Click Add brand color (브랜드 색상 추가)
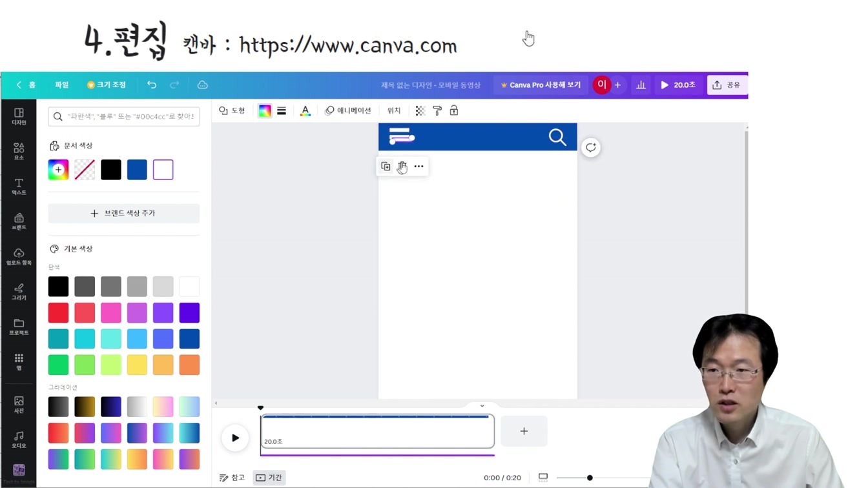 (124, 213)
